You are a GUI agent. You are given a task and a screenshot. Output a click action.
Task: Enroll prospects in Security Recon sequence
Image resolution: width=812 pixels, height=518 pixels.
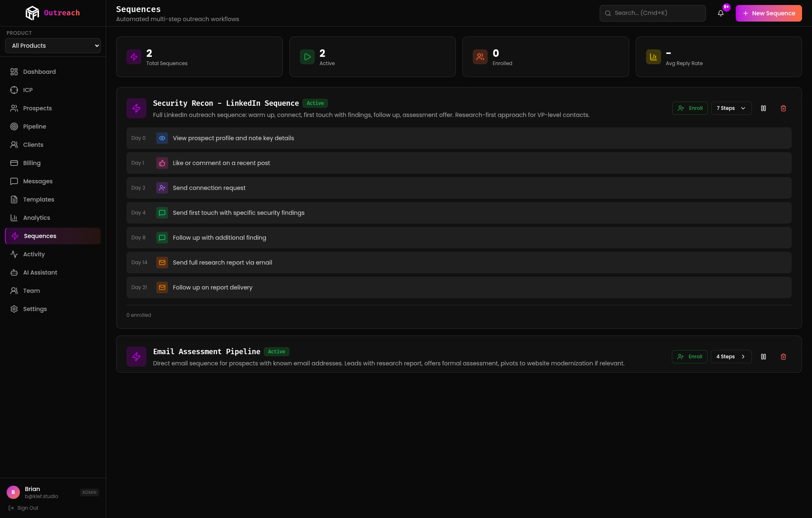(690, 108)
